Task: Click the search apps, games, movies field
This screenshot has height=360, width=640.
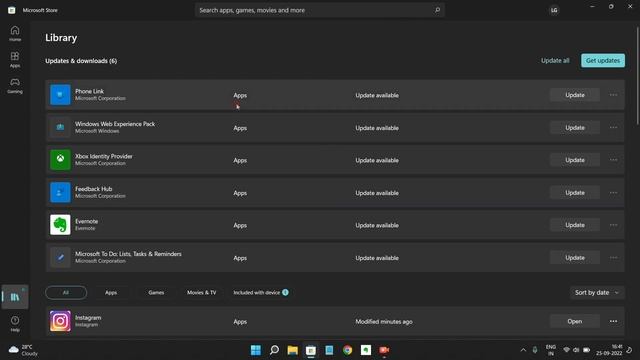Action: coord(320,10)
